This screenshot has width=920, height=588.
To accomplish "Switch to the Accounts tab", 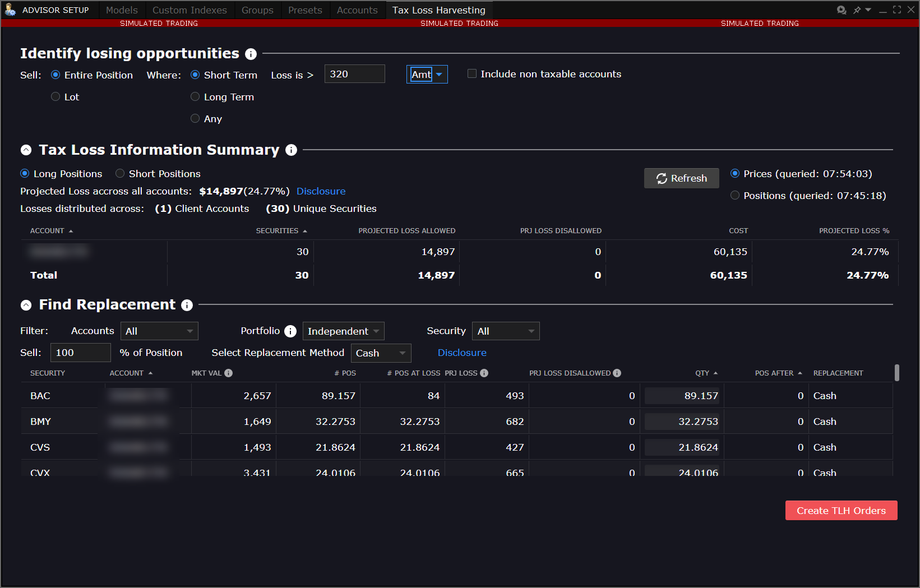I will (357, 10).
